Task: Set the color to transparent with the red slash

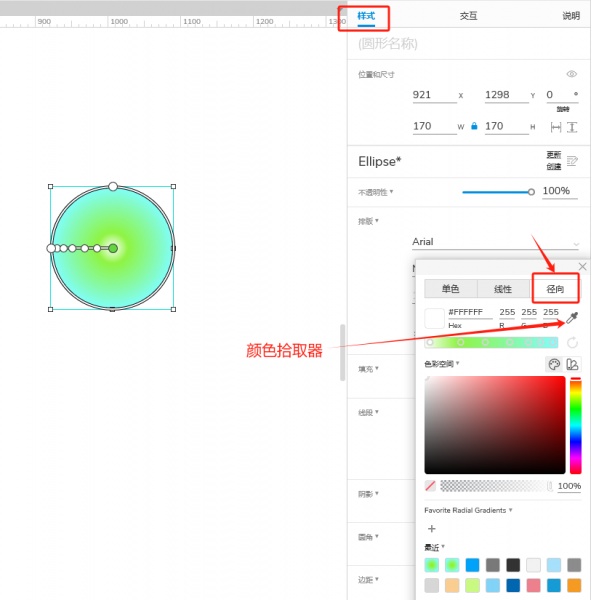Action: [430, 486]
